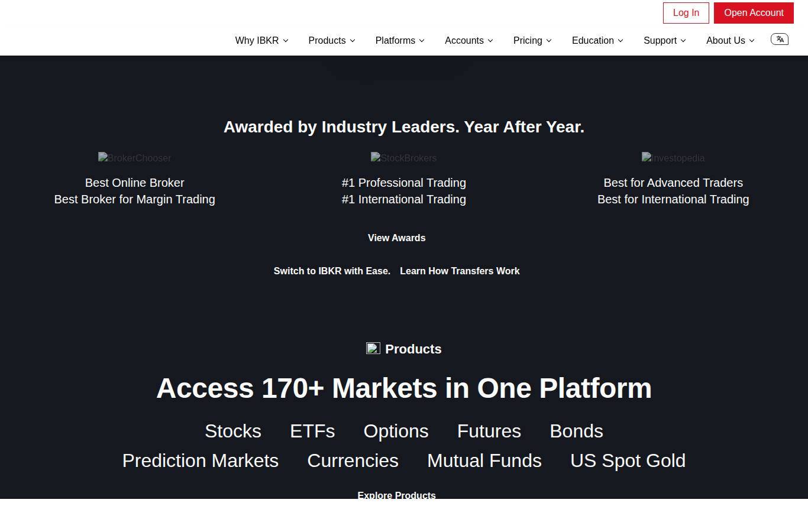Expand the Why IBKR menu
The width and height of the screenshot is (808, 532).
pos(261,40)
